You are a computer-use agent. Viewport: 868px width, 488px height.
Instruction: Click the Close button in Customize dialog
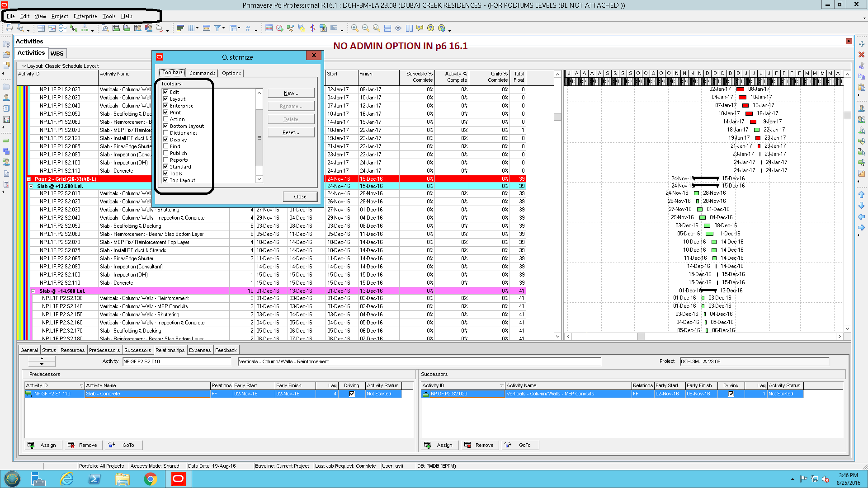pos(300,197)
